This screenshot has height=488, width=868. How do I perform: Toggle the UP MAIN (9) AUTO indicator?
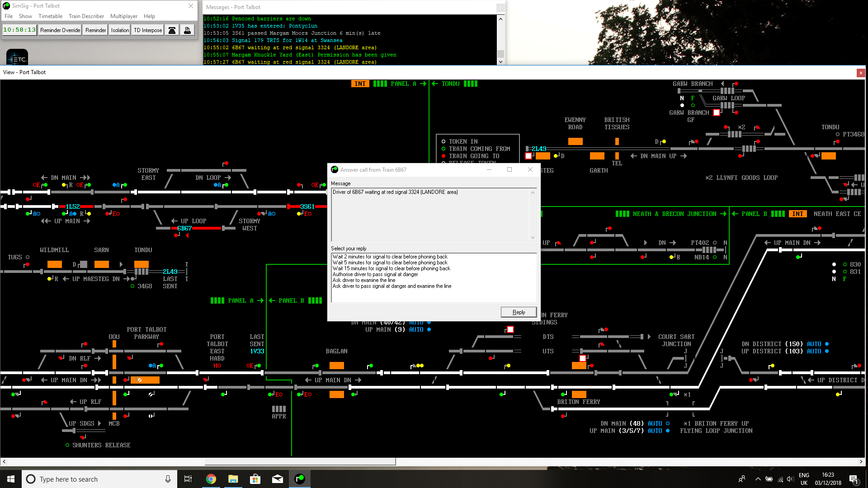tap(429, 329)
